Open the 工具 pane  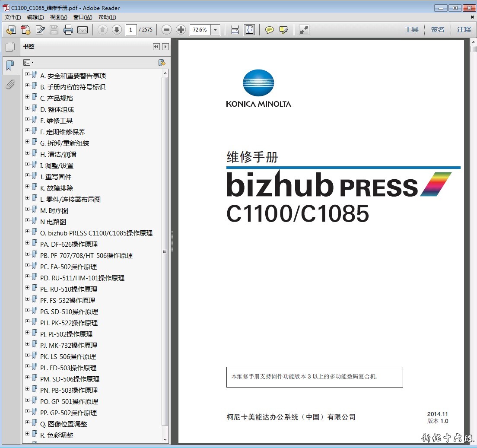click(x=411, y=30)
